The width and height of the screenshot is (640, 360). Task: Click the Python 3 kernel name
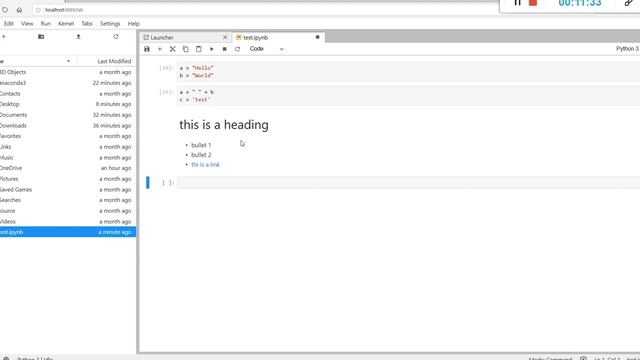(627, 49)
